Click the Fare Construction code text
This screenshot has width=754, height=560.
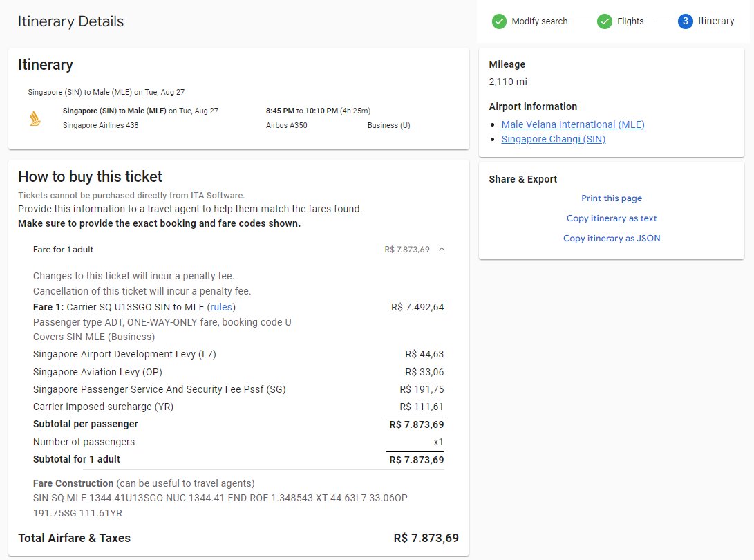pos(220,505)
